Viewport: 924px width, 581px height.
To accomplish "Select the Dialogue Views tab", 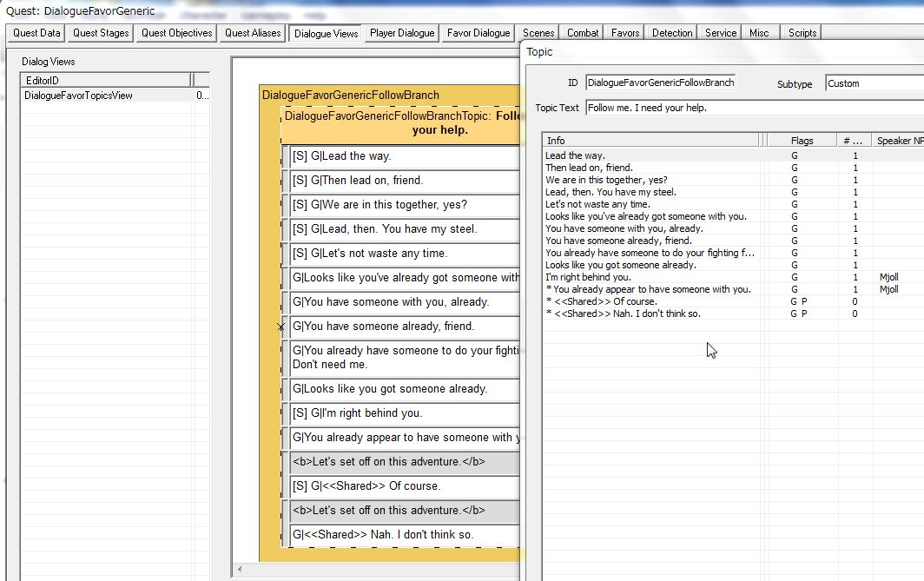I will coord(326,34).
